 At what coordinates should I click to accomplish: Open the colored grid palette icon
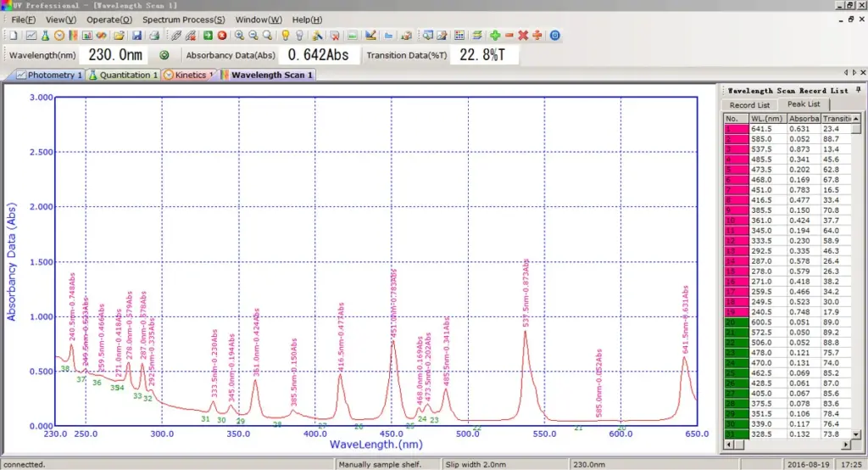[459, 36]
